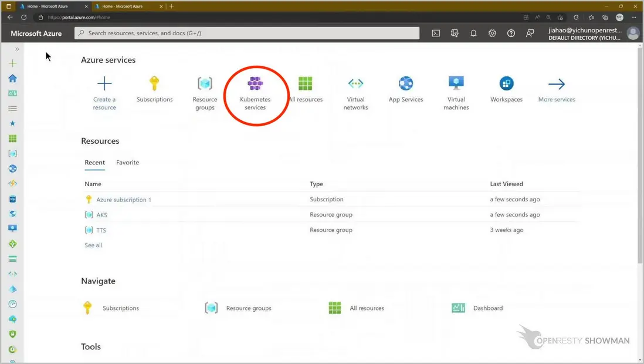Open App Services icon

(406, 84)
